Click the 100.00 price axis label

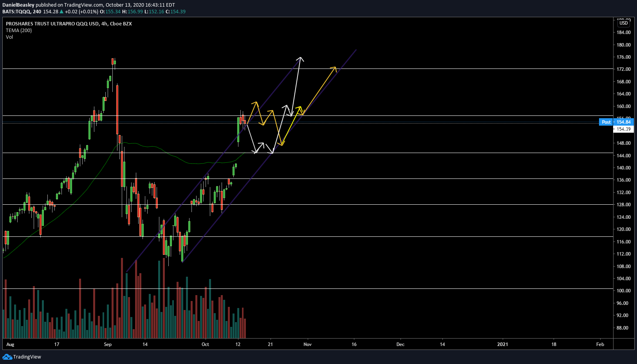click(624, 291)
